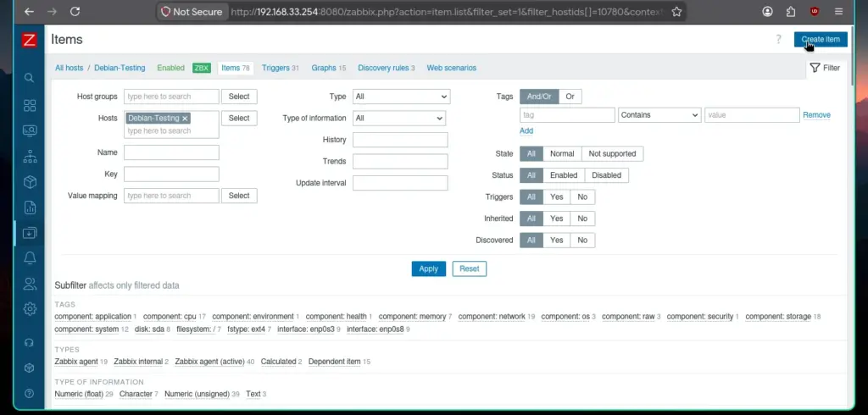Open the Inventory cube icon
The image size is (868, 415).
(x=30, y=182)
